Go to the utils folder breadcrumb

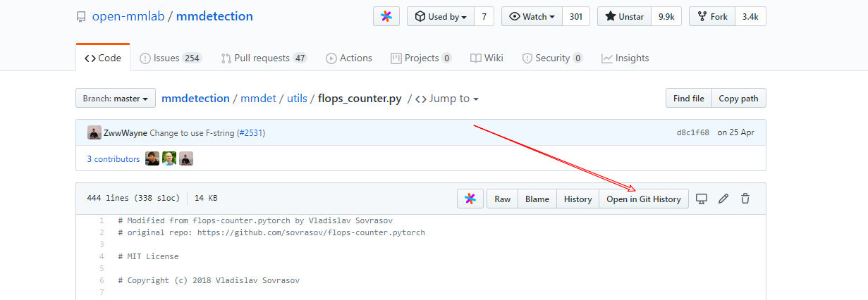pyautogui.click(x=297, y=98)
